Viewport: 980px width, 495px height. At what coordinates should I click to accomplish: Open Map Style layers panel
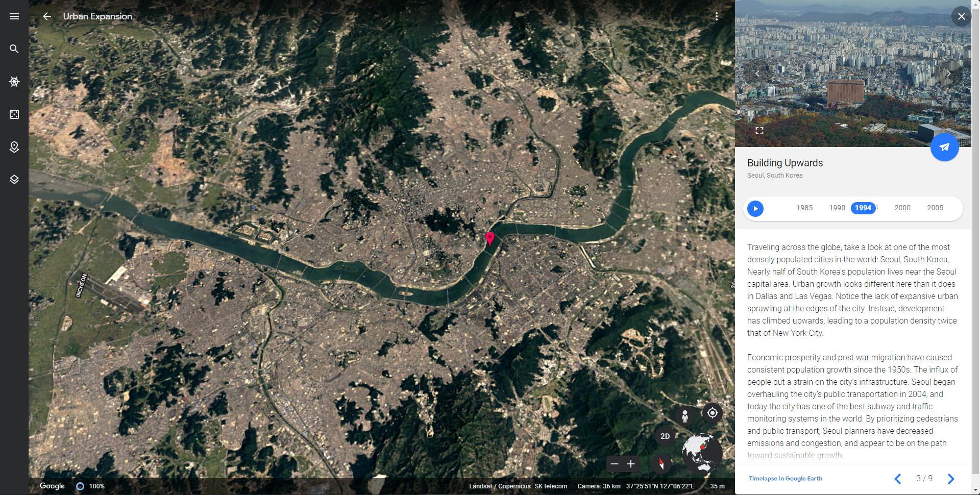(14, 179)
